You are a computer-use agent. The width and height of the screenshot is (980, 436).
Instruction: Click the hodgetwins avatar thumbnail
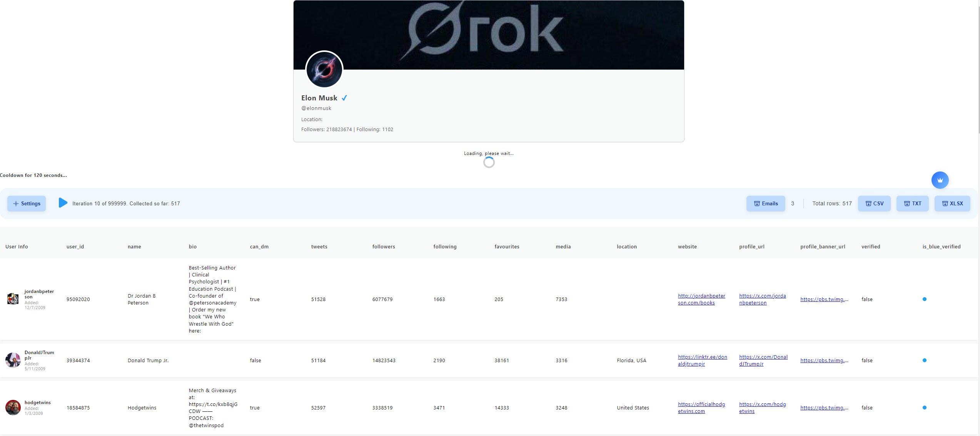click(x=13, y=408)
